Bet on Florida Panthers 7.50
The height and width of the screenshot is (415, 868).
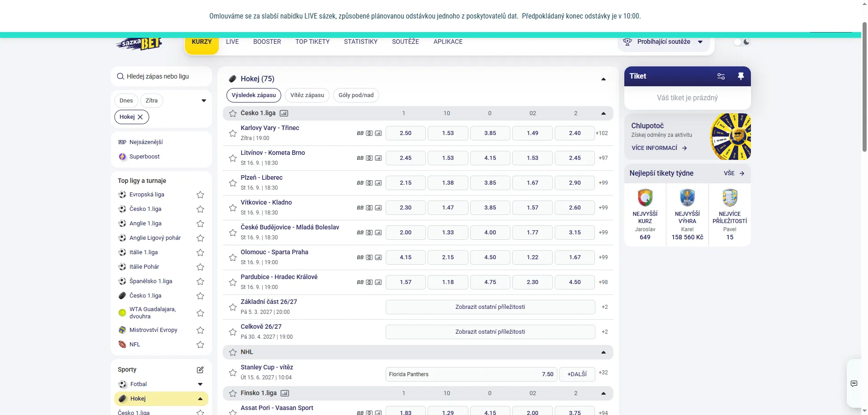(x=471, y=374)
